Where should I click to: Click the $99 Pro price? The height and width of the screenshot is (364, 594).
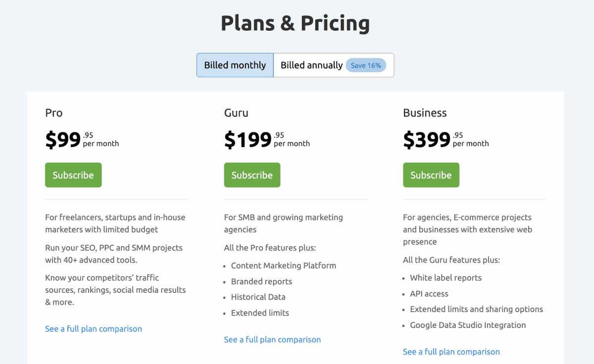click(63, 140)
